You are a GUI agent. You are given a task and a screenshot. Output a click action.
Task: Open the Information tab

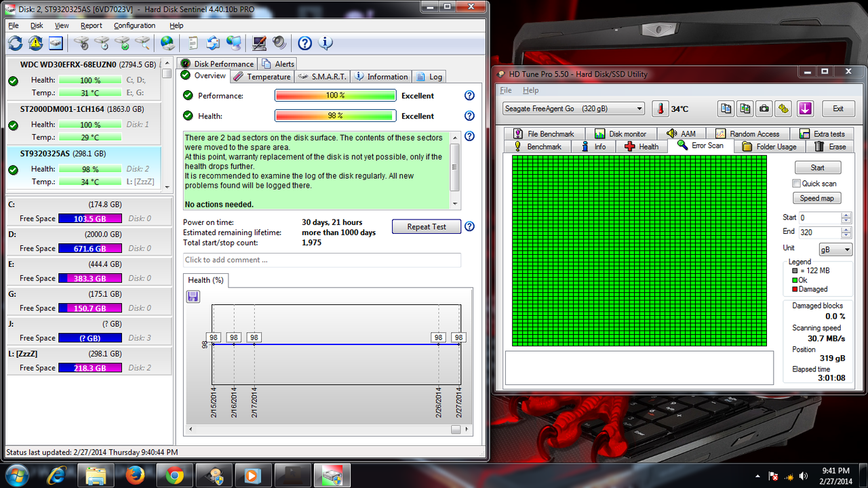click(x=380, y=77)
